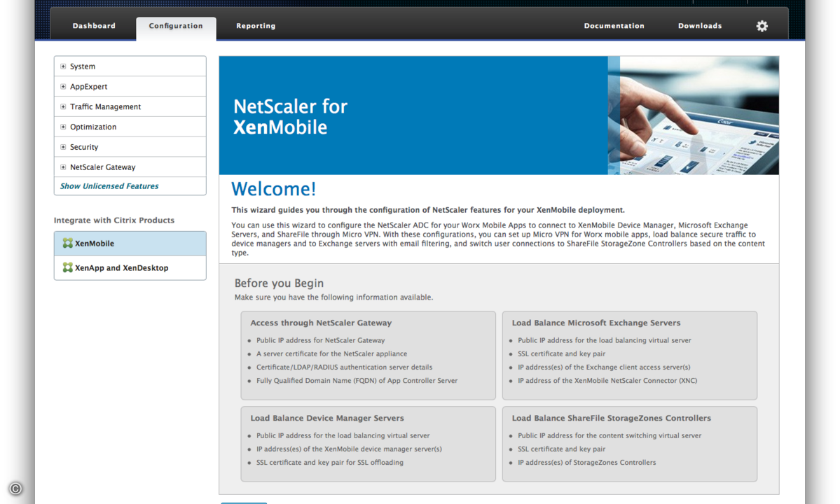Click A server certificate for the NetScaler appliance
The image size is (840, 504).
[x=331, y=353]
